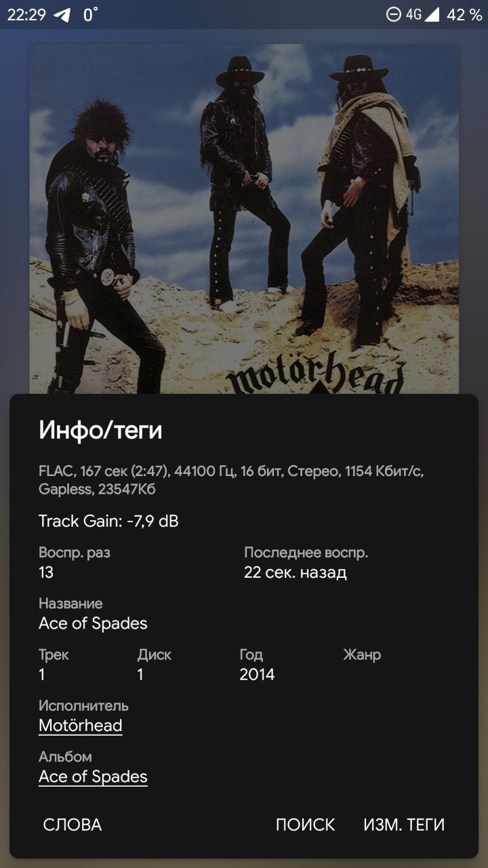Viewport: 488px width, 868px height.
Task: Open tag editor via ИЗМ. ТЕГИ
Action: click(x=404, y=825)
